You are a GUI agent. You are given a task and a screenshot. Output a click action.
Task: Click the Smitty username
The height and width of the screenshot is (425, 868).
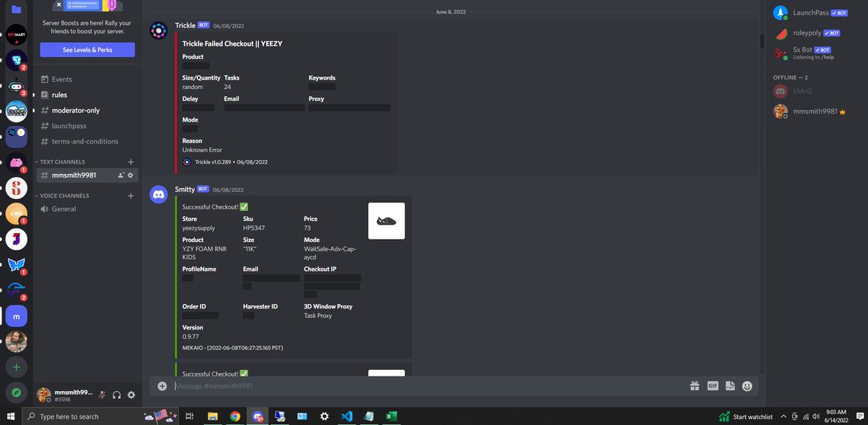184,189
